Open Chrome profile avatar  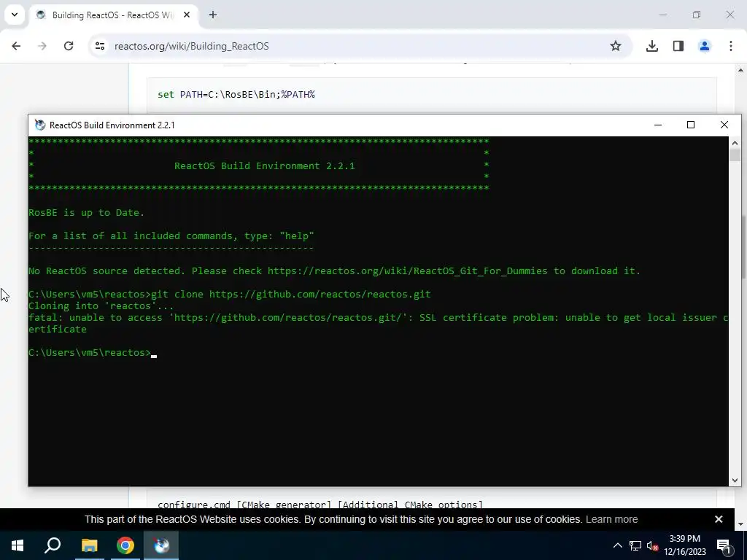pyautogui.click(x=704, y=46)
